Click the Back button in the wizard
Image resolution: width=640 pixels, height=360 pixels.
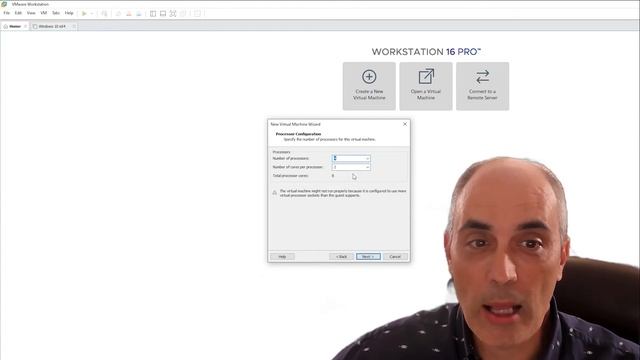341,257
